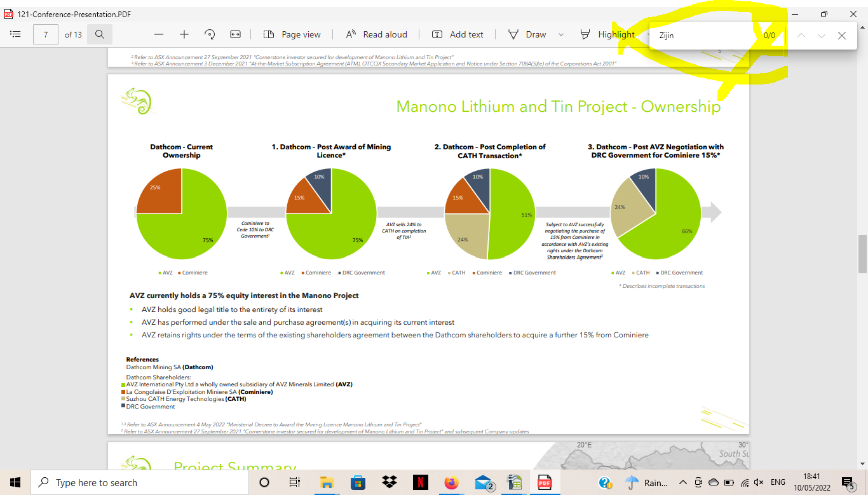The image size is (868, 495).
Task: Open the spreadsheet calculator app on taskbar
Action: coord(513,482)
